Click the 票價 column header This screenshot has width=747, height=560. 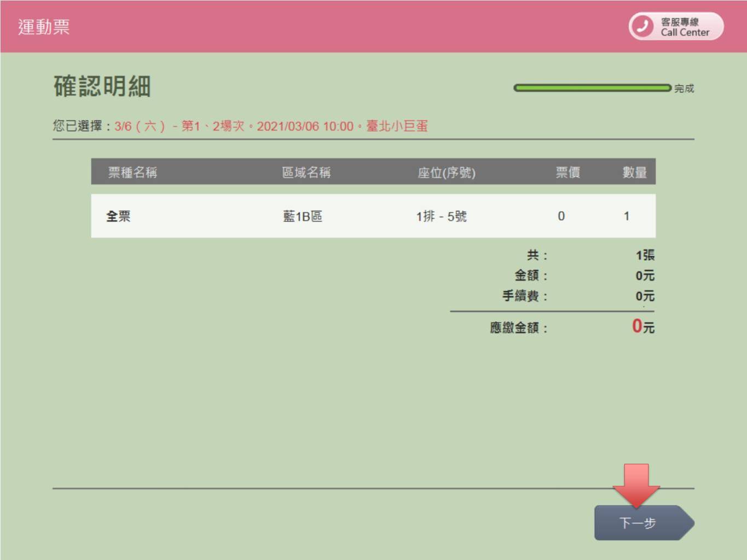[x=568, y=172]
